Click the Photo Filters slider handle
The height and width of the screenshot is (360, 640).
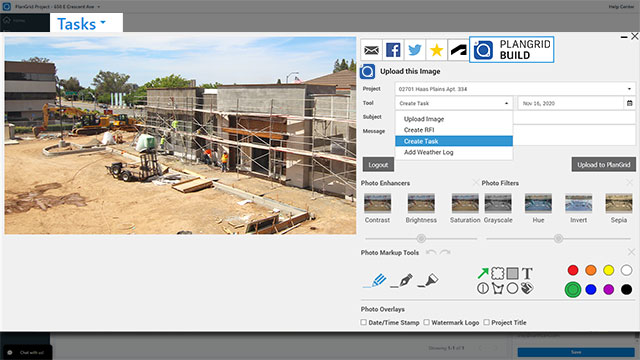558,238
